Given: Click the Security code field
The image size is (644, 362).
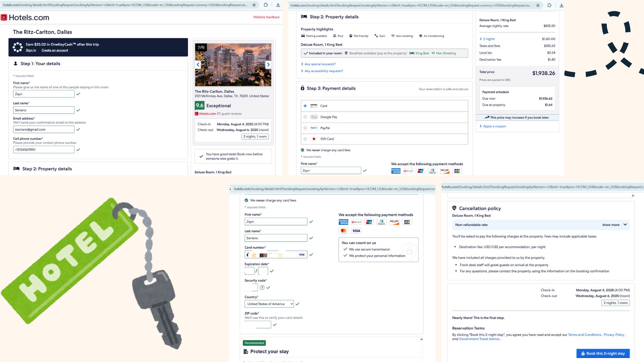Looking at the screenshot, I should [251, 288].
